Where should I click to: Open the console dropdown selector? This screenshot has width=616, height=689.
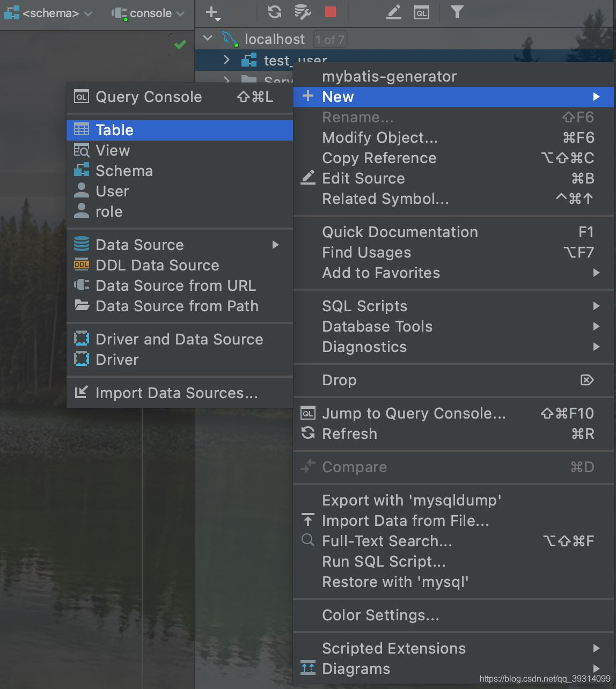click(x=149, y=13)
